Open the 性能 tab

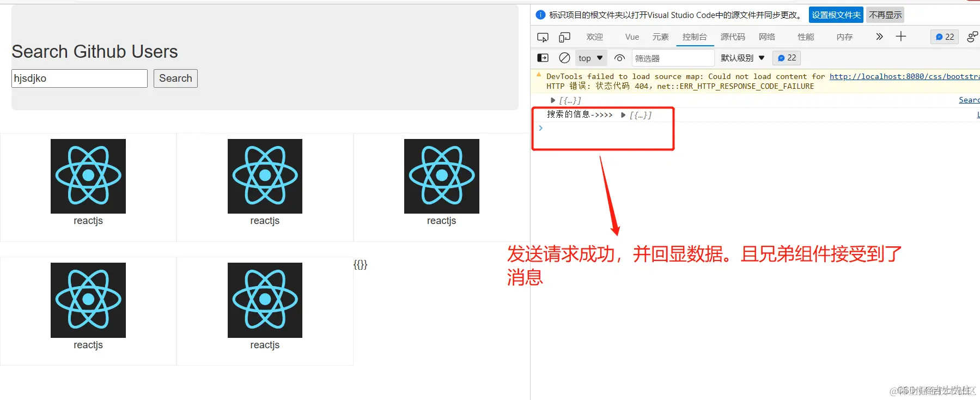pyautogui.click(x=806, y=37)
